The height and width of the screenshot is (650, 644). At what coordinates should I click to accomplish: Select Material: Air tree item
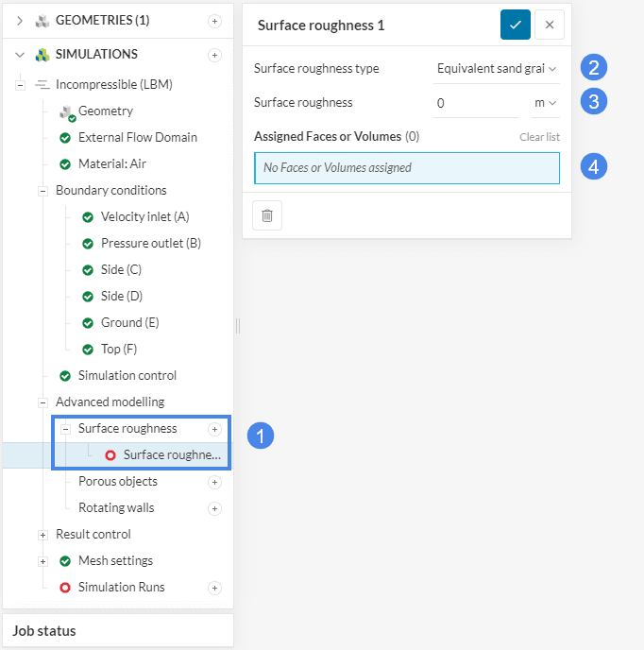point(111,164)
